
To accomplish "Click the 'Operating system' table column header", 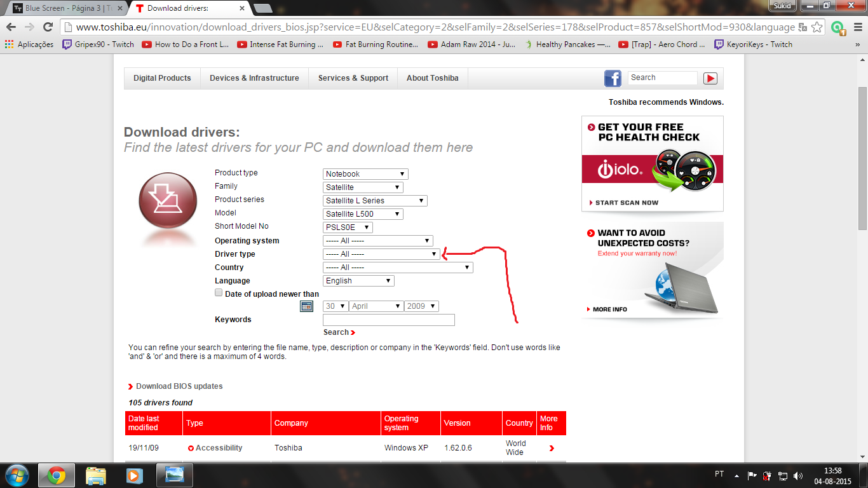I will click(411, 423).
